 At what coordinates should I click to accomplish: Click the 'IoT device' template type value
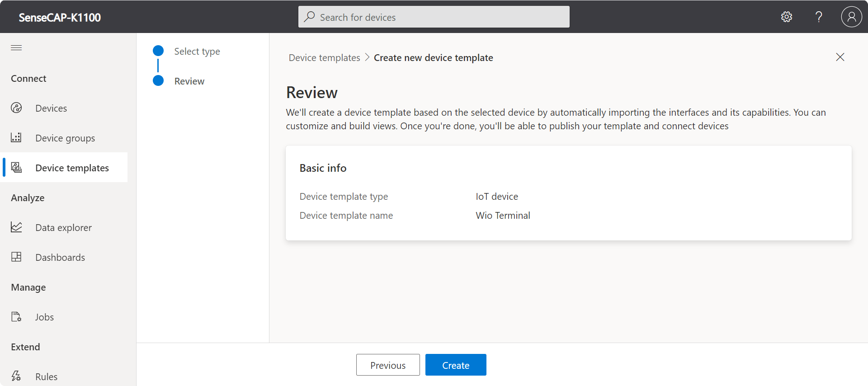click(x=497, y=197)
